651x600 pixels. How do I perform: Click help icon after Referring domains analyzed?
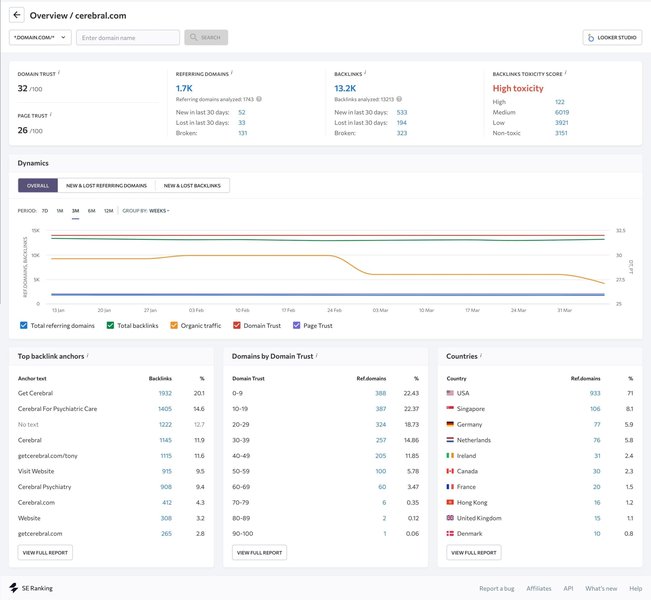coord(259,99)
